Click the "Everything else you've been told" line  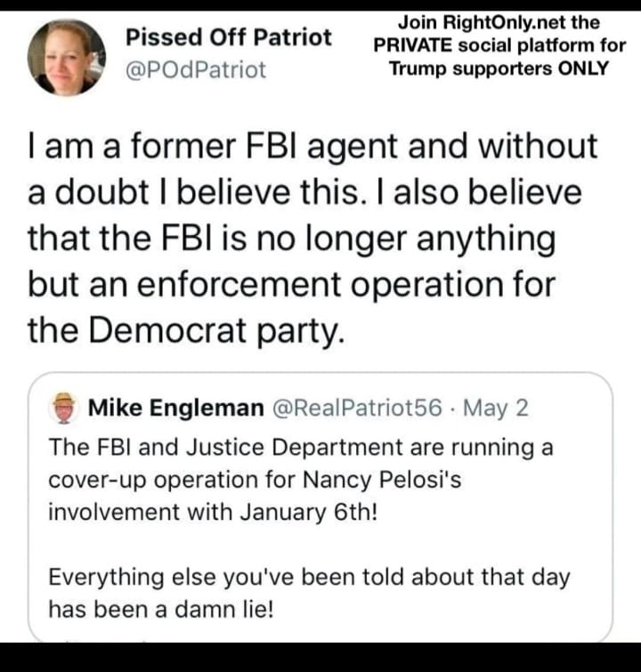click(309, 577)
